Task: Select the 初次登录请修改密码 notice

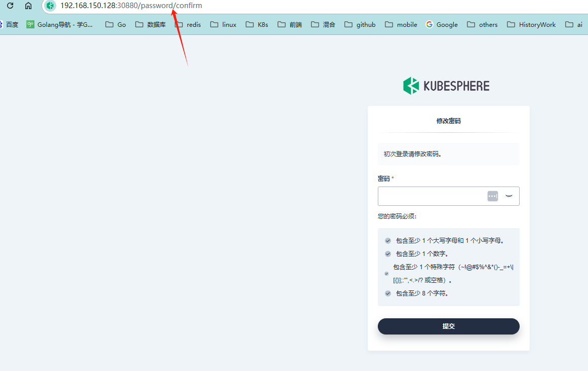Action: coord(412,154)
